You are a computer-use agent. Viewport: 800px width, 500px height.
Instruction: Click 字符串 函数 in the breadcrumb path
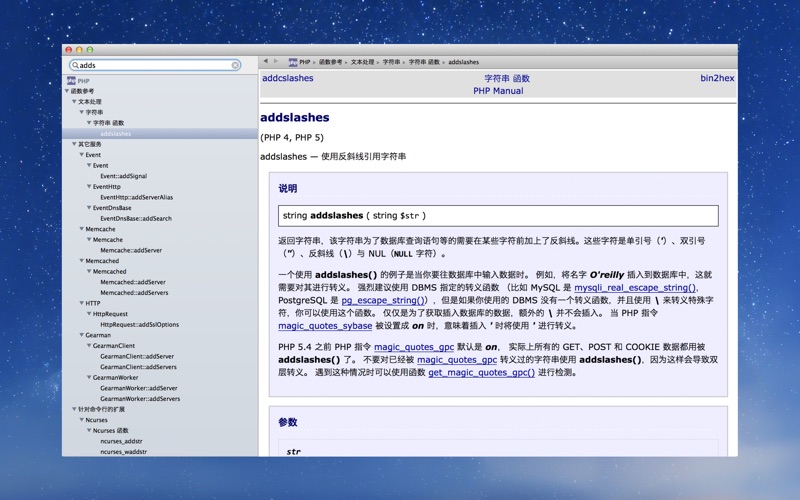tap(424, 62)
